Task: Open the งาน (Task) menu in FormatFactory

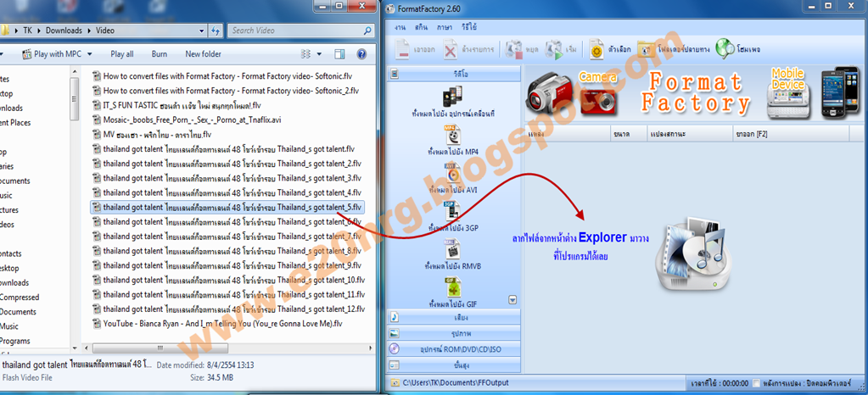Action: point(400,27)
